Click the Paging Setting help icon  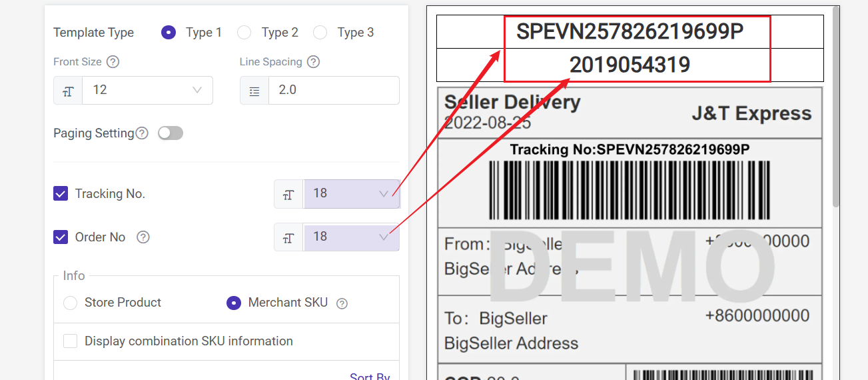(x=142, y=133)
